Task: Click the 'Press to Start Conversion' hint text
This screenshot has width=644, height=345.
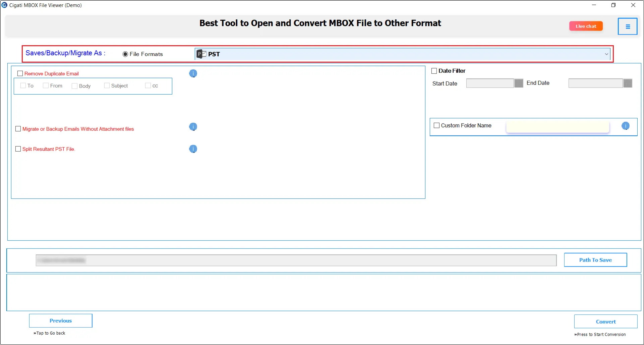Action: coord(600,334)
